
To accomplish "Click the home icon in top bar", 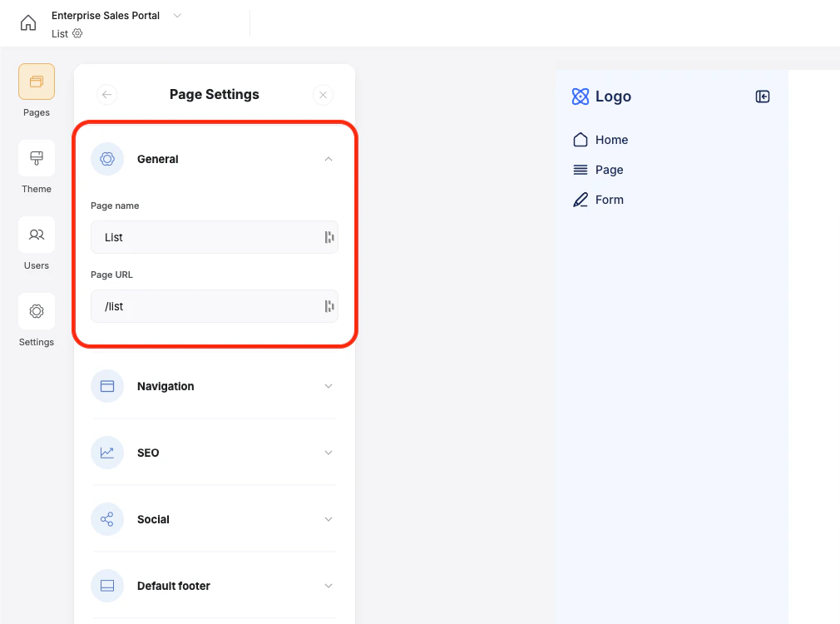I will 27,23.
